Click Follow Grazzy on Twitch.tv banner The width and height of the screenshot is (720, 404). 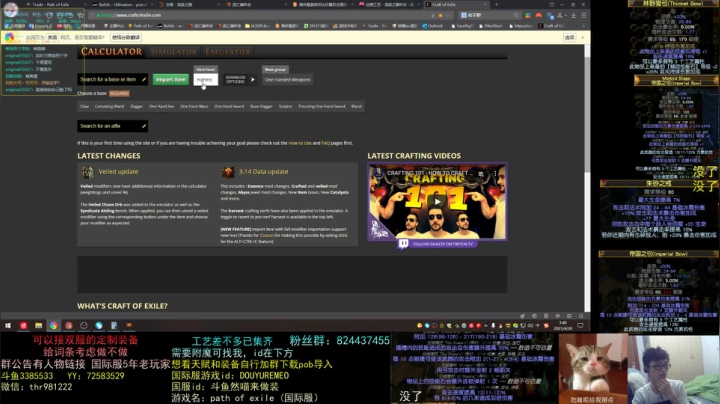tap(443, 244)
